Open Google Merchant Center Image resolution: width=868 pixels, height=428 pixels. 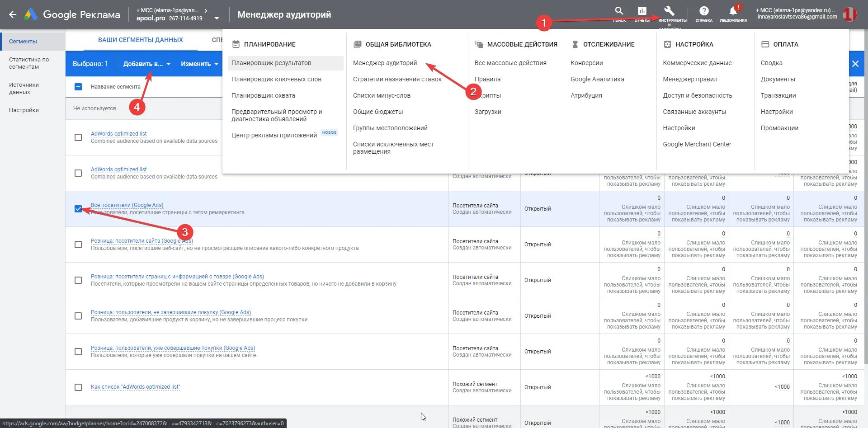coord(697,144)
